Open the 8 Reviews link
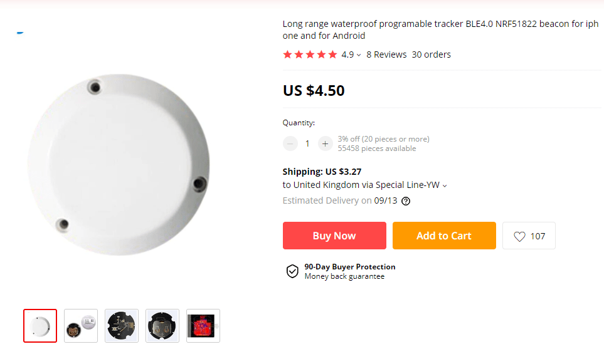Viewport: 604px width, 364px height. point(386,55)
